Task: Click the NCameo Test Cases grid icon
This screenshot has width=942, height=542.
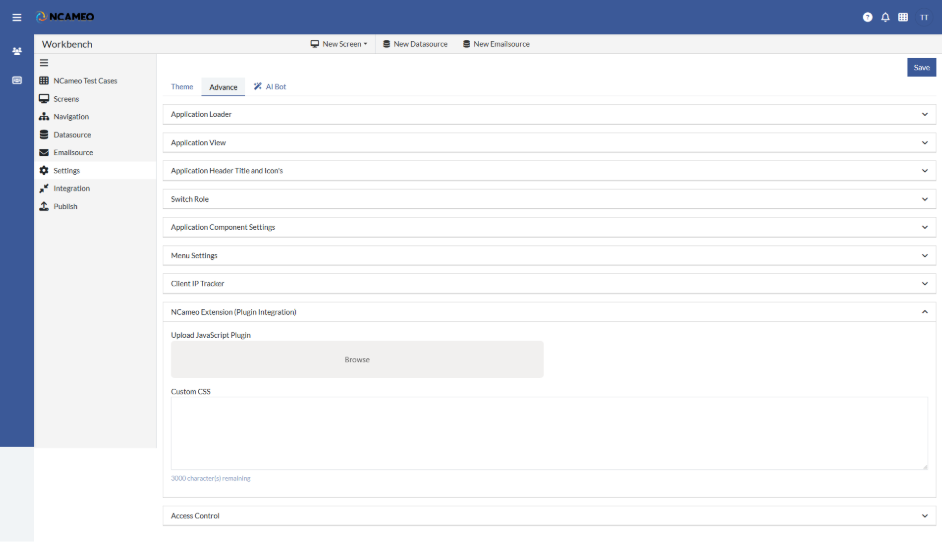Action: point(44,81)
